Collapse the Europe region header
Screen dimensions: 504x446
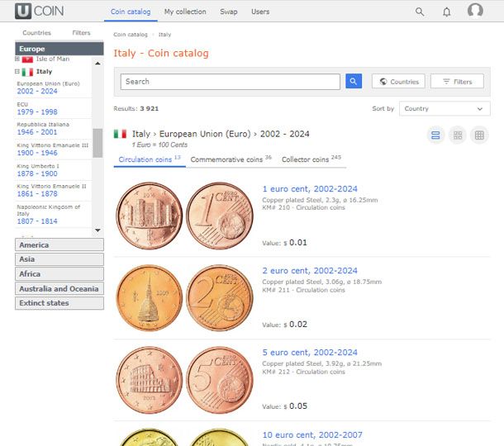point(59,49)
